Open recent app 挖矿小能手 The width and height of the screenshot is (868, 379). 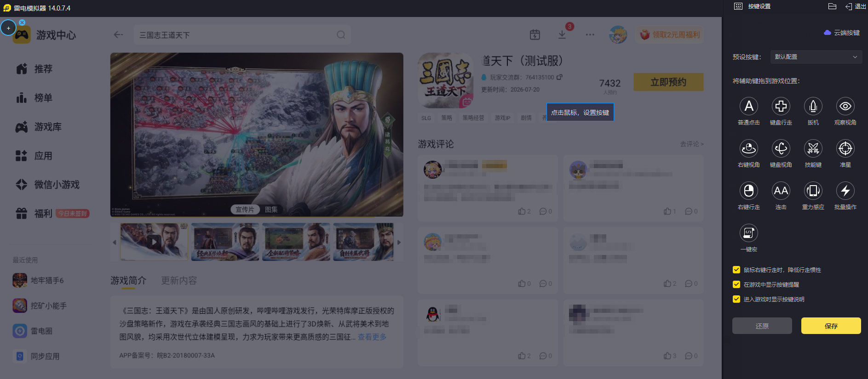point(40,305)
